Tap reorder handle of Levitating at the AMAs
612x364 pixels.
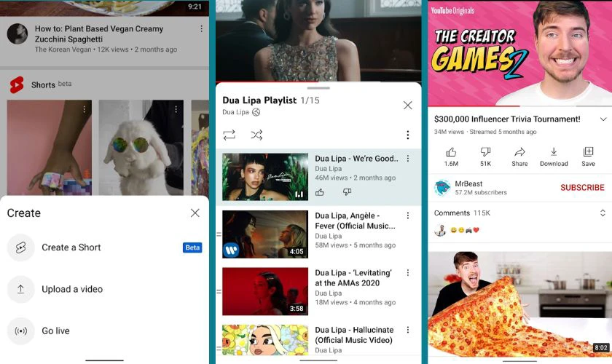pyautogui.click(x=219, y=291)
